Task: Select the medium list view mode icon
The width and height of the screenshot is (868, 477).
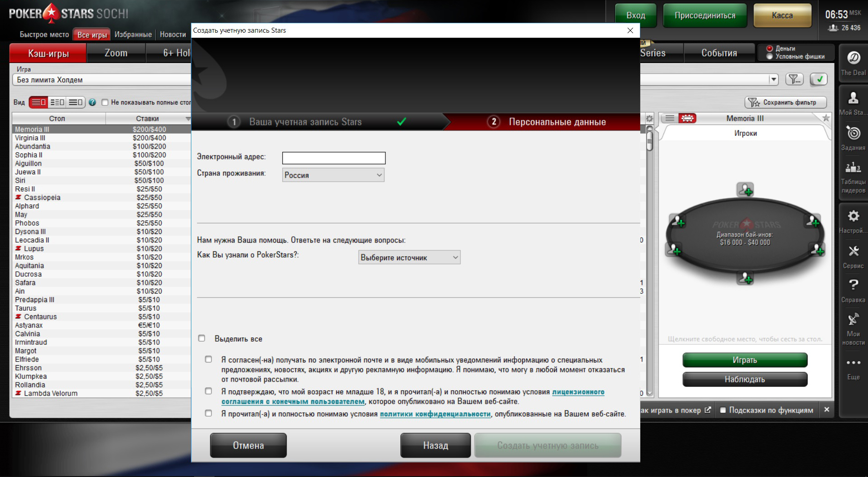Action: coord(57,102)
